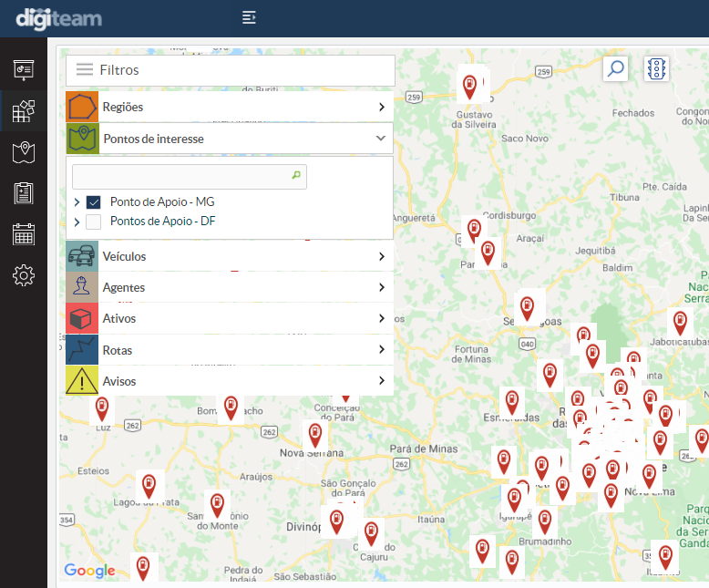The image size is (709, 588).
Task: Expand the Pontos de Apoio - DF tree node
Action: [77, 222]
